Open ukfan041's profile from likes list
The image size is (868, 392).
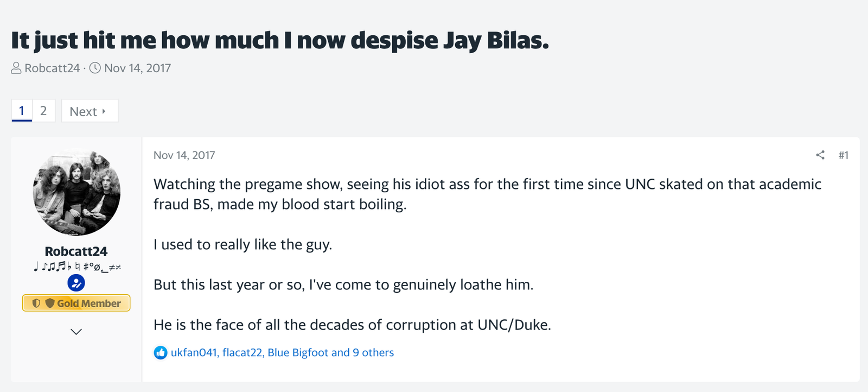pos(194,353)
